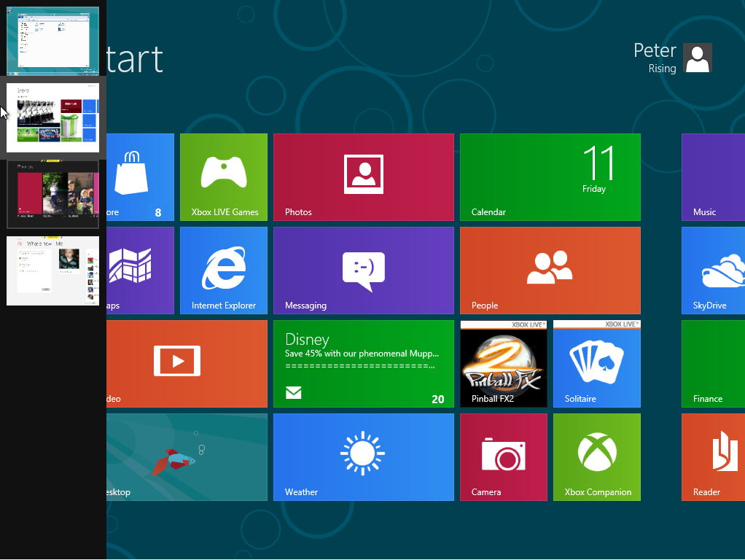
Task: Open the Reader tile
Action: [x=713, y=457]
